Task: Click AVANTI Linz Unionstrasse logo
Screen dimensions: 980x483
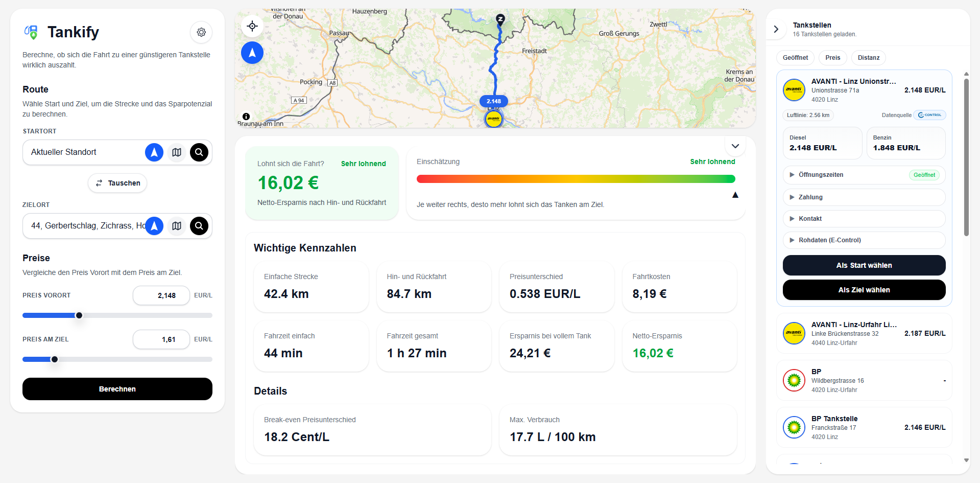Action: pyautogui.click(x=794, y=90)
